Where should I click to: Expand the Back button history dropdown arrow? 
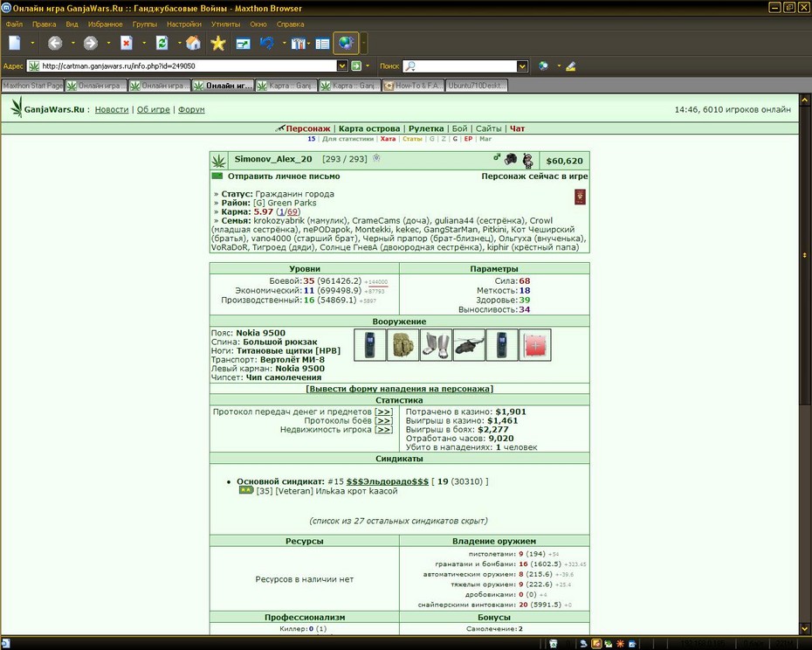point(73,43)
